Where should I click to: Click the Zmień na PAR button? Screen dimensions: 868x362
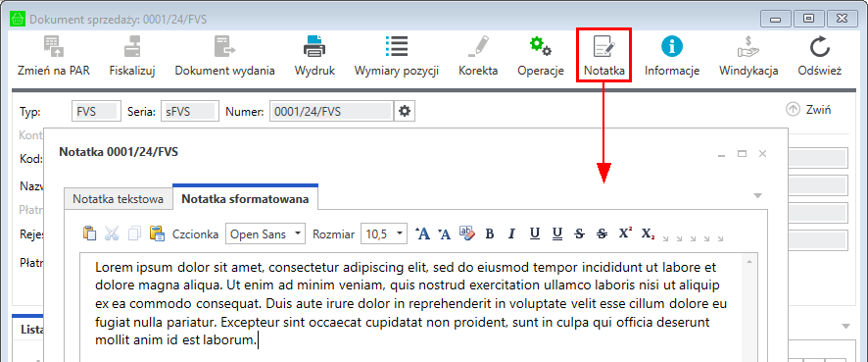coord(54,56)
